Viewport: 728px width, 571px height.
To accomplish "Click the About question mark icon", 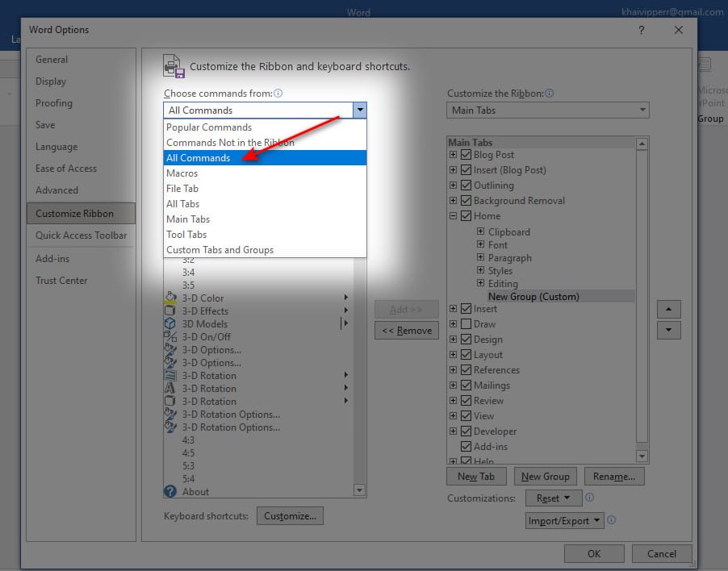I will (170, 491).
